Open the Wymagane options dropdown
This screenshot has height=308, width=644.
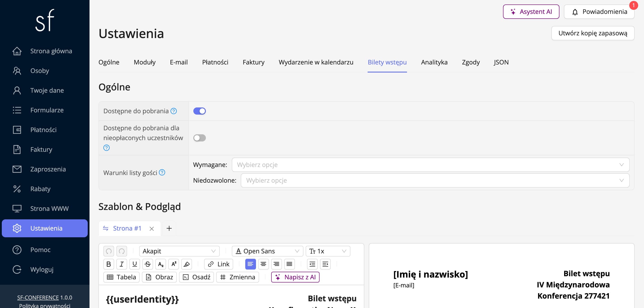(x=431, y=165)
